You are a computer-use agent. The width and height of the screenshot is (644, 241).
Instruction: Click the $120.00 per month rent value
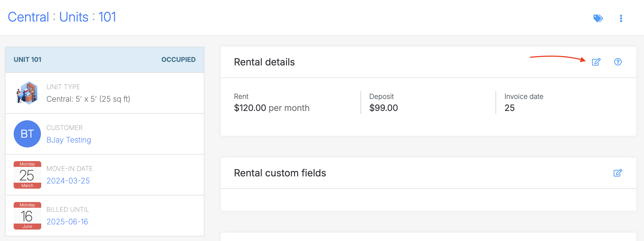tap(272, 108)
